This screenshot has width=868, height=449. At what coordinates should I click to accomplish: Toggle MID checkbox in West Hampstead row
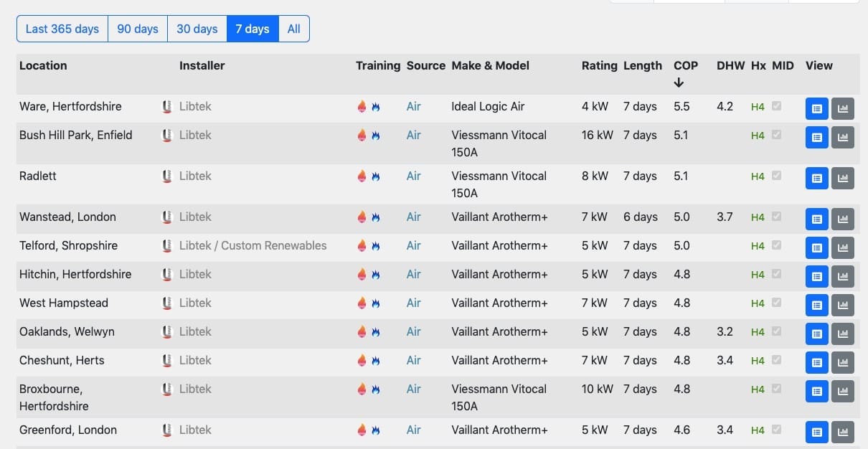coord(776,303)
